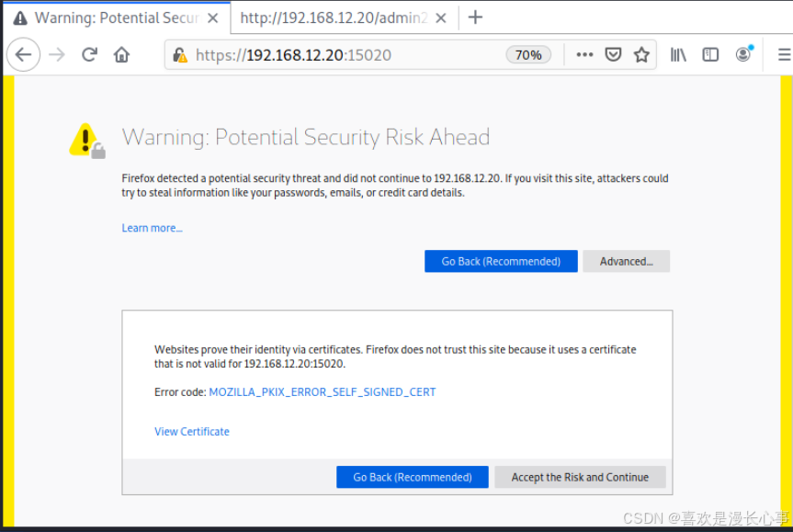This screenshot has height=532, width=793.
Task: Open the page actions three-dot menu
Action: click(584, 54)
